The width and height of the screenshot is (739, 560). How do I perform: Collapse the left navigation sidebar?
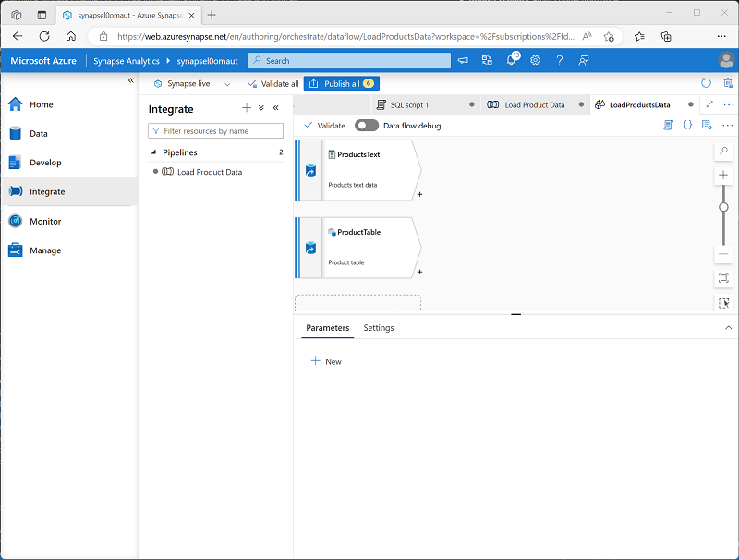pos(131,80)
